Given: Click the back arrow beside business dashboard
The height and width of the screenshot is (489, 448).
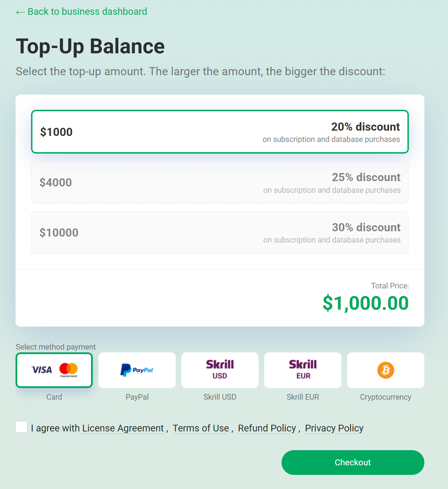Looking at the screenshot, I should click(x=20, y=12).
